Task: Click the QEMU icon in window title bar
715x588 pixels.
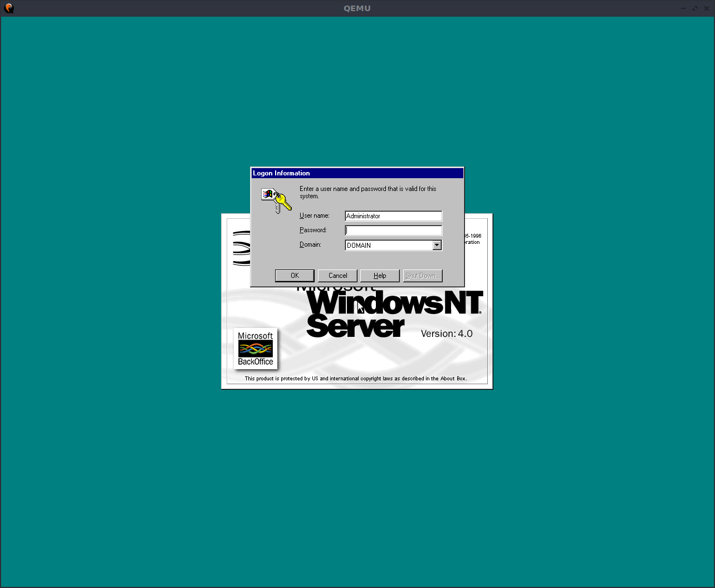Action: point(9,8)
